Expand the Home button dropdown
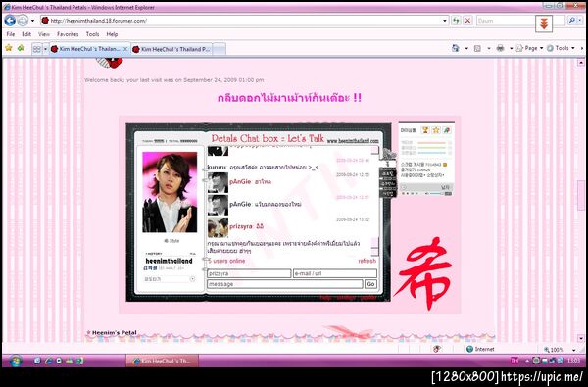 click(466, 48)
